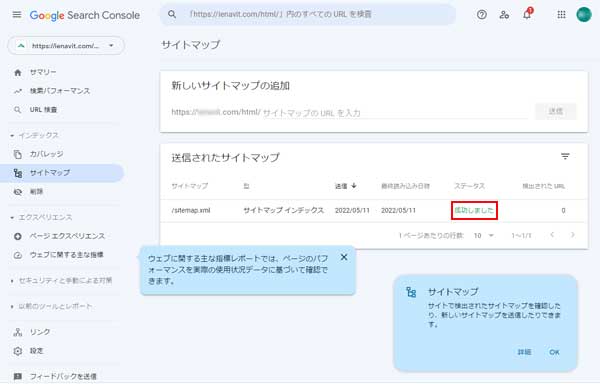Click the crossed-eye icon beside 削除
The width and height of the screenshot is (600, 384).
[18, 192]
